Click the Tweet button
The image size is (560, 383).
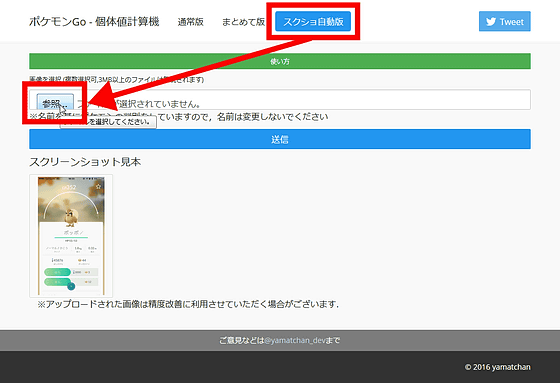point(504,21)
